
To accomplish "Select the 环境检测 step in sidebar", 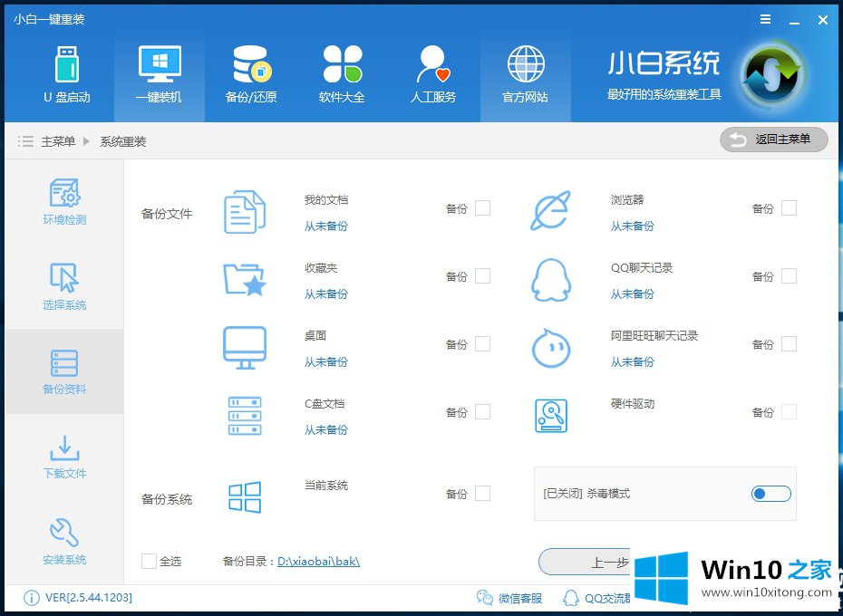I will (x=64, y=202).
